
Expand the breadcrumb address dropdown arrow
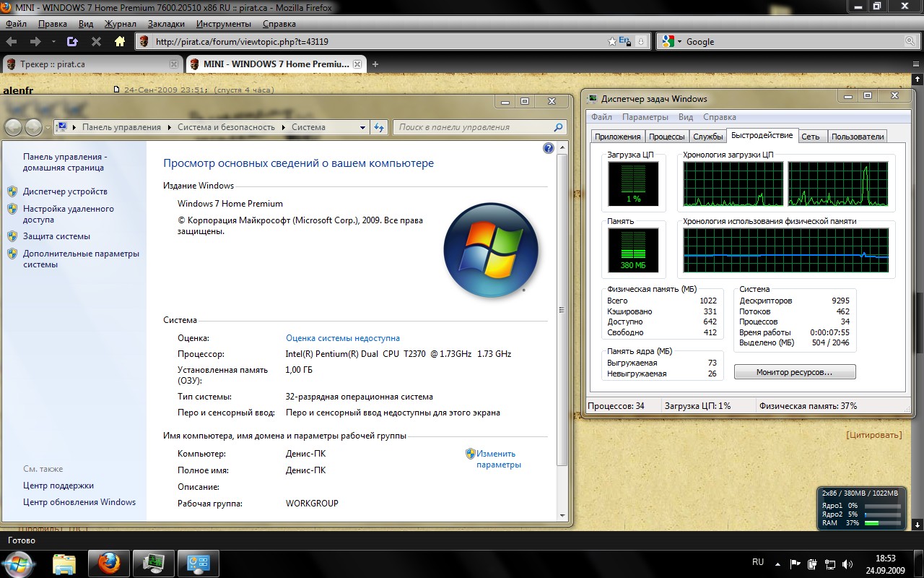[363, 127]
